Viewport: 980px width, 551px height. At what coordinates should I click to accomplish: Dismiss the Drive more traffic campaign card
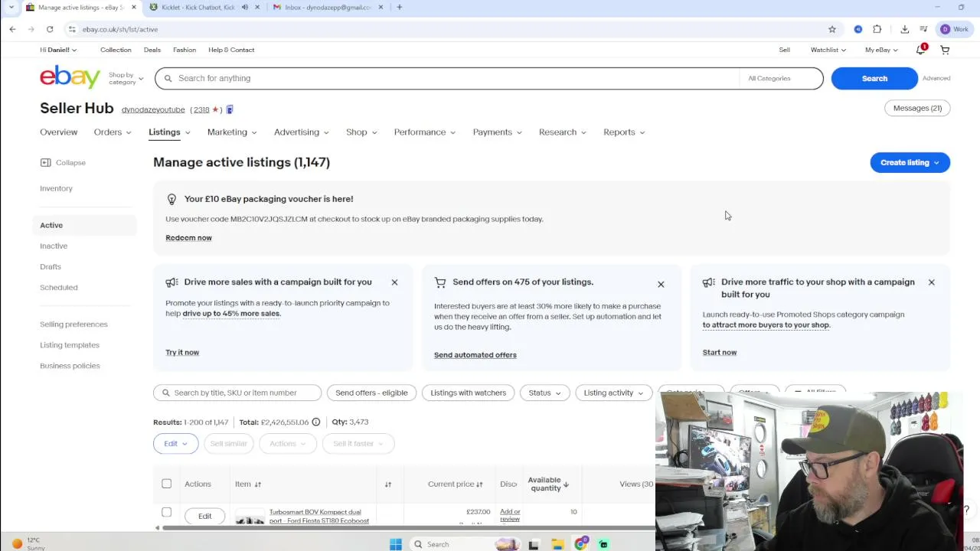[931, 282]
